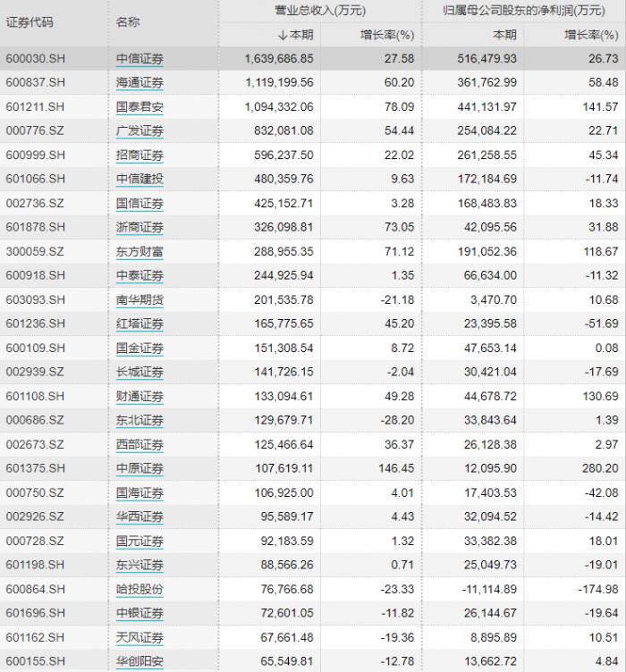This screenshot has height=672, width=626.
Task: Click net profit value 191,052.36
Action: click(487, 251)
